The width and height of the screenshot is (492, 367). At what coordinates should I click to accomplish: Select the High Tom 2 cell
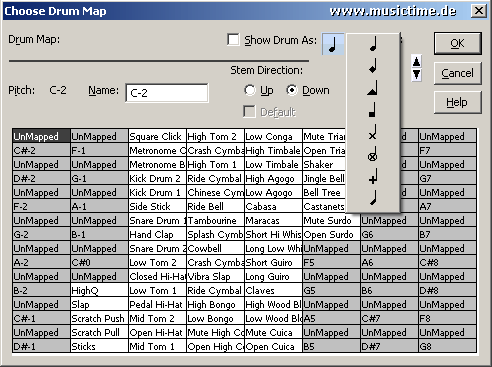coord(215,136)
